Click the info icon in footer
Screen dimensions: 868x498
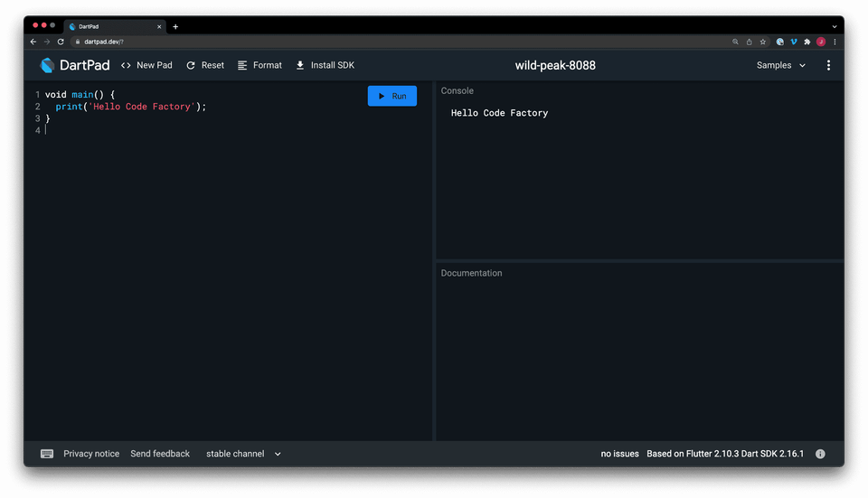click(x=820, y=454)
